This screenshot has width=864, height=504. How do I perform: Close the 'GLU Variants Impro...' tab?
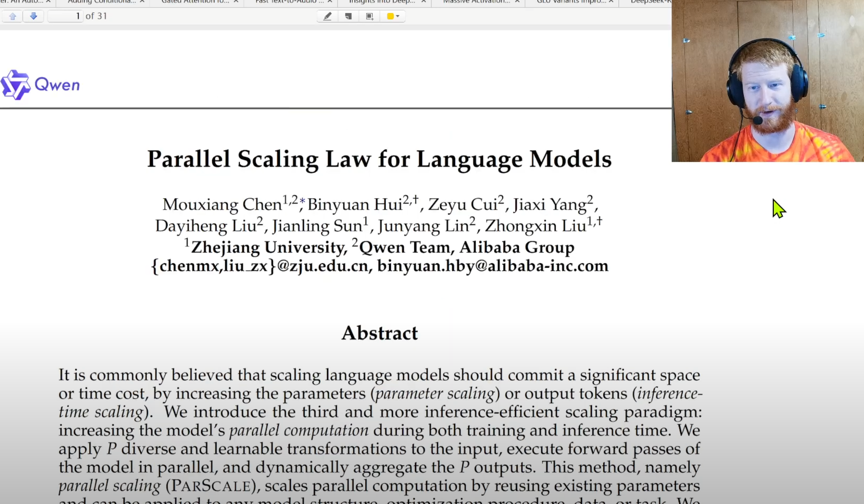[x=611, y=2]
